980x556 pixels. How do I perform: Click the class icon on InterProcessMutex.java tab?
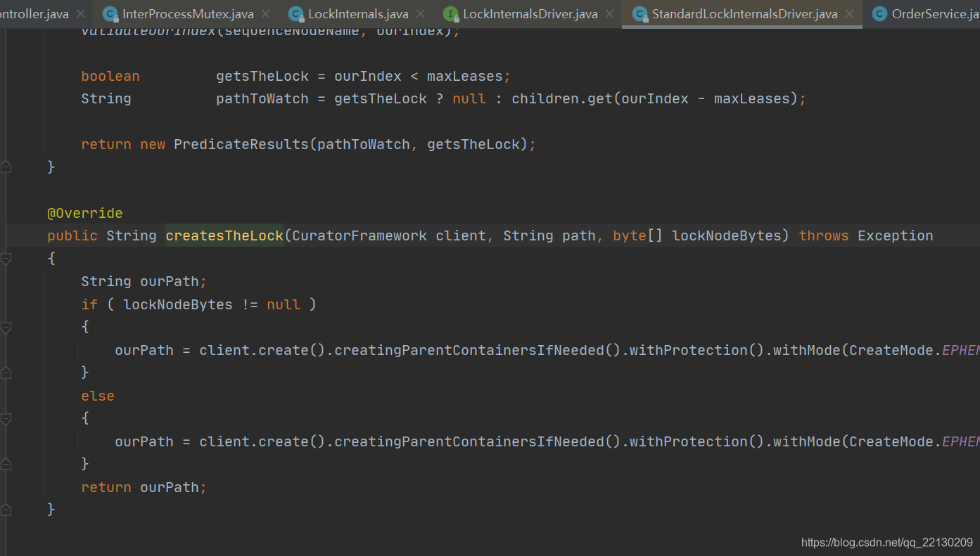(x=110, y=14)
